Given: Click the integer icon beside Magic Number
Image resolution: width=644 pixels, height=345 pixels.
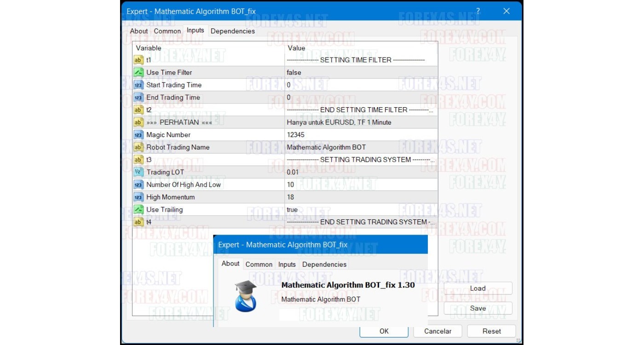Looking at the screenshot, I should tap(138, 134).
